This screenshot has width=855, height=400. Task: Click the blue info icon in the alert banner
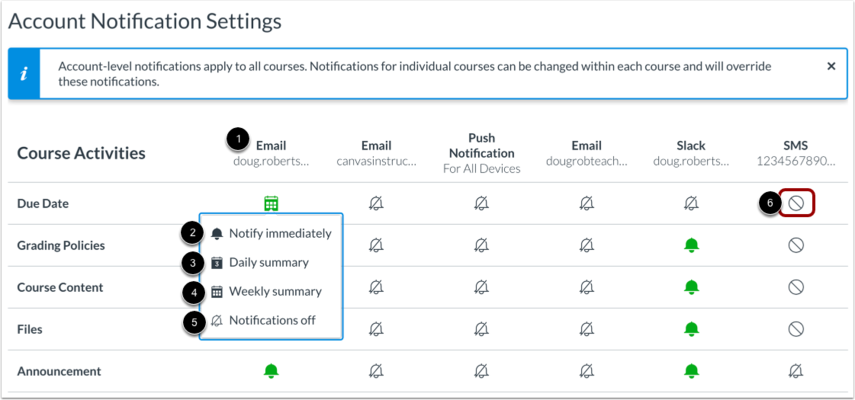point(24,74)
